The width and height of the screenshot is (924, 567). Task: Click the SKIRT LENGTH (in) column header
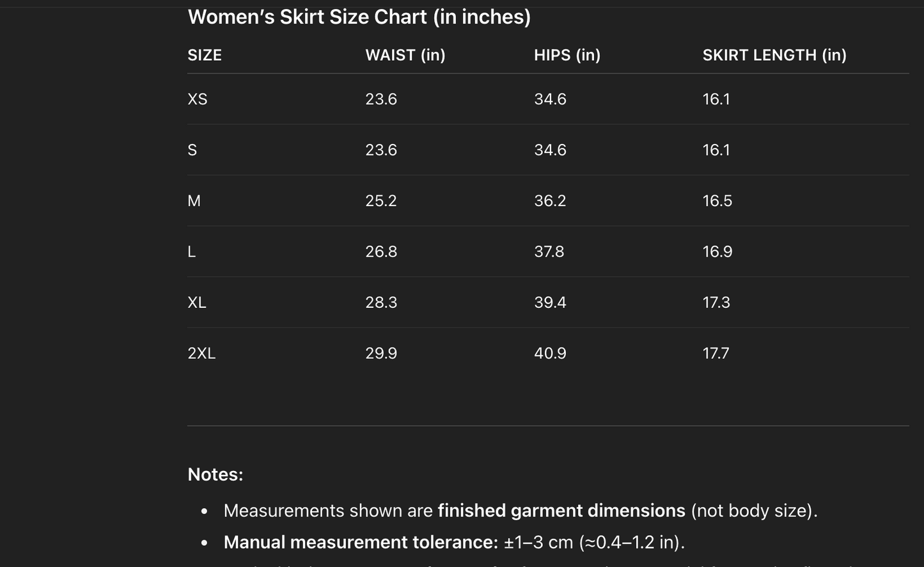click(x=774, y=56)
